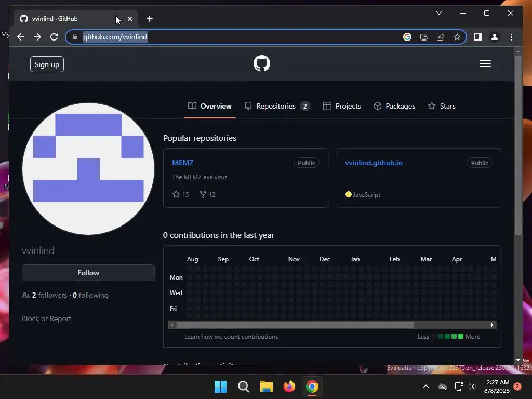Open Learn how we count contributions link
Image resolution: width=532 pixels, height=399 pixels.
(231, 337)
